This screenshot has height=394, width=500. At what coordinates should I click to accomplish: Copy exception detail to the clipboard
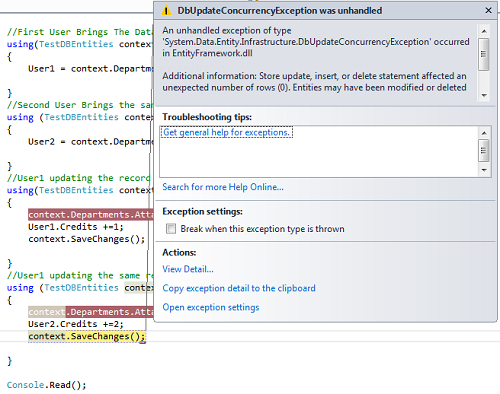coord(239,288)
